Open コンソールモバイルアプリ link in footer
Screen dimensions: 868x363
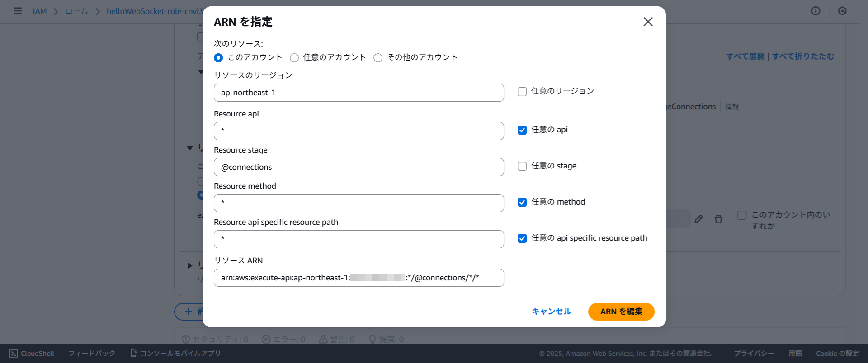(x=175, y=353)
